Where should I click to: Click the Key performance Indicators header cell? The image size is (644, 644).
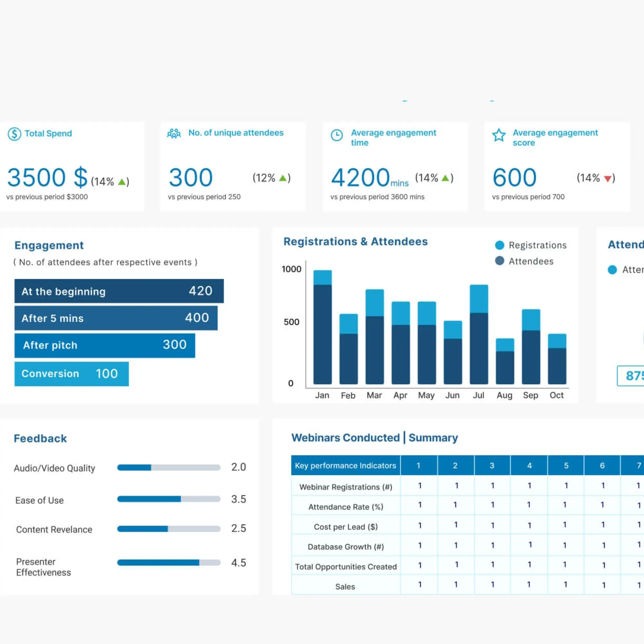pos(345,465)
